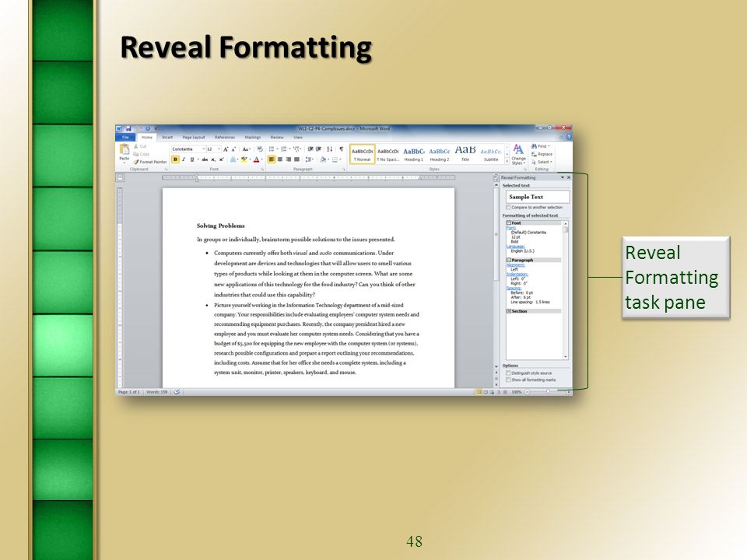
Task: Click the Language link in task pane
Action: [x=515, y=247]
